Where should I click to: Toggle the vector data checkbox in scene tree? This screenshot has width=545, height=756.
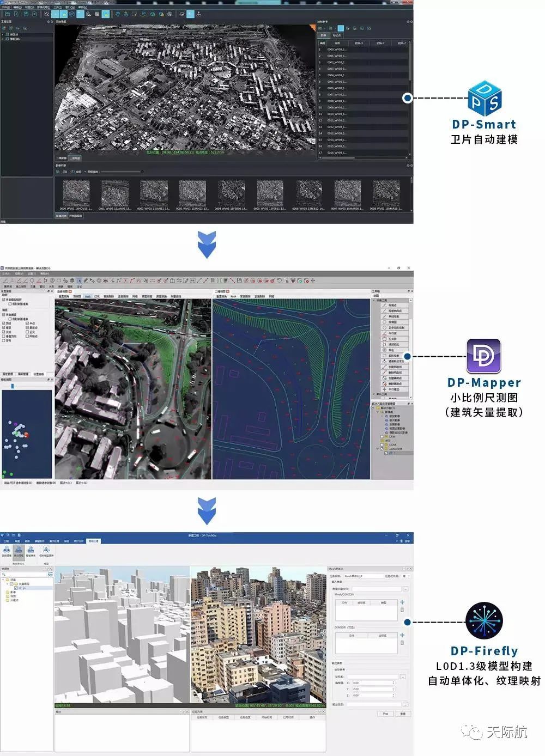(11, 584)
